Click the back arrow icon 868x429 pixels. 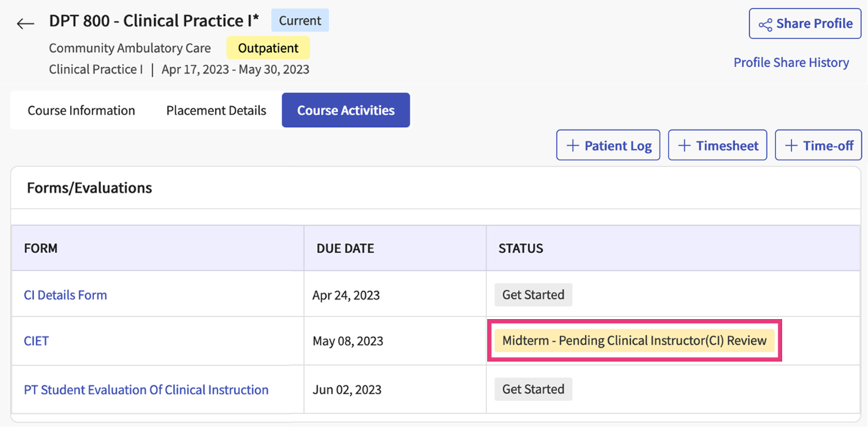(26, 23)
